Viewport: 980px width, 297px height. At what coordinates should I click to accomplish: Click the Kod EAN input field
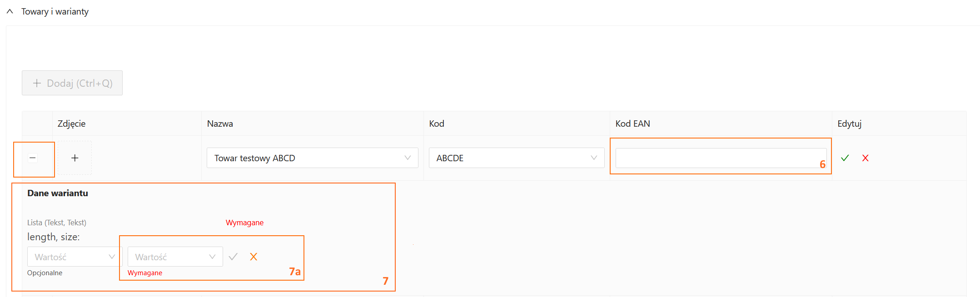point(716,158)
